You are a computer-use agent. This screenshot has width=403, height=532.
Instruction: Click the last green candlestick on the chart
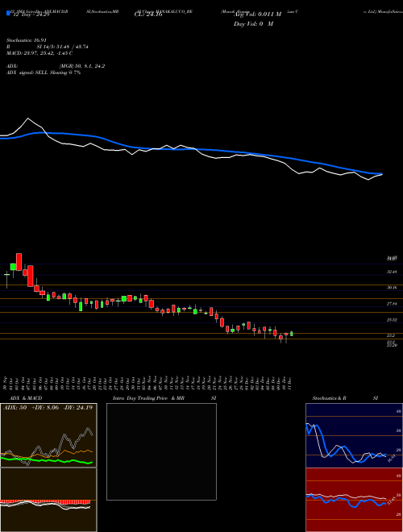pyautogui.click(x=292, y=334)
